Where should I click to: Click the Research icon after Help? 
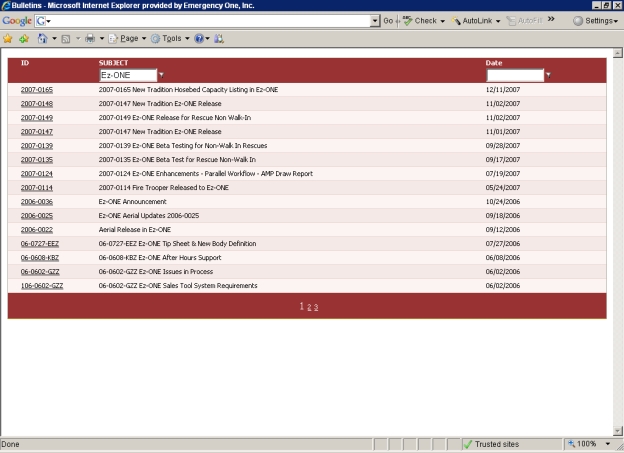[x=219, y=39]
